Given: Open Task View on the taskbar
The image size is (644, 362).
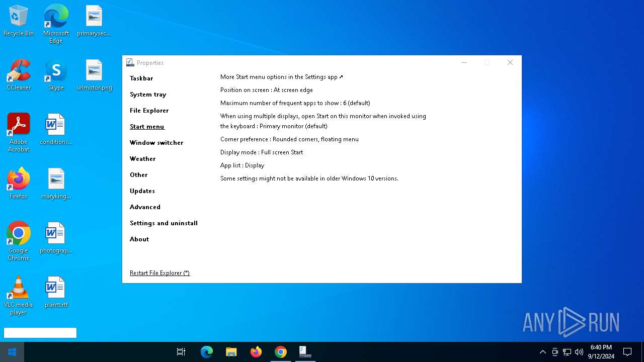Looking at the screenshot, I should coord(181,352).
